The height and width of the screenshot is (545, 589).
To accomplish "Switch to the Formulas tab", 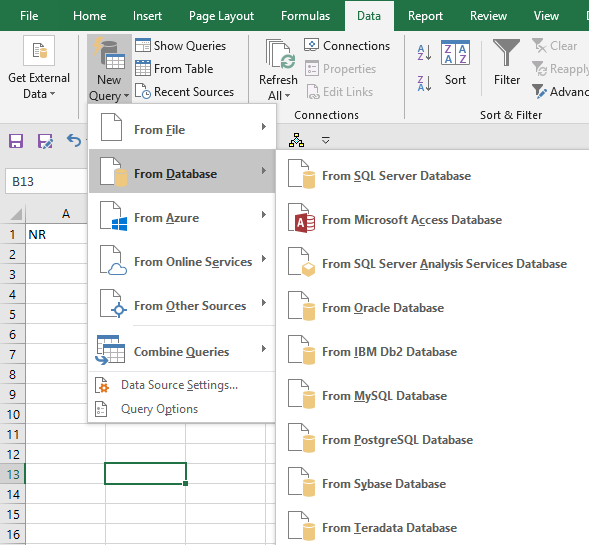I will tap(305, 16).
